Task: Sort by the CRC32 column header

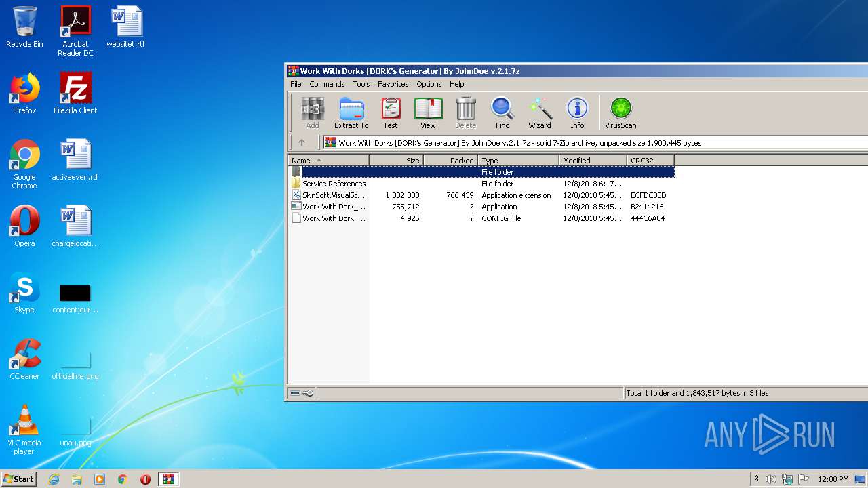Action: pyautogui.click(x=651, y=161)
